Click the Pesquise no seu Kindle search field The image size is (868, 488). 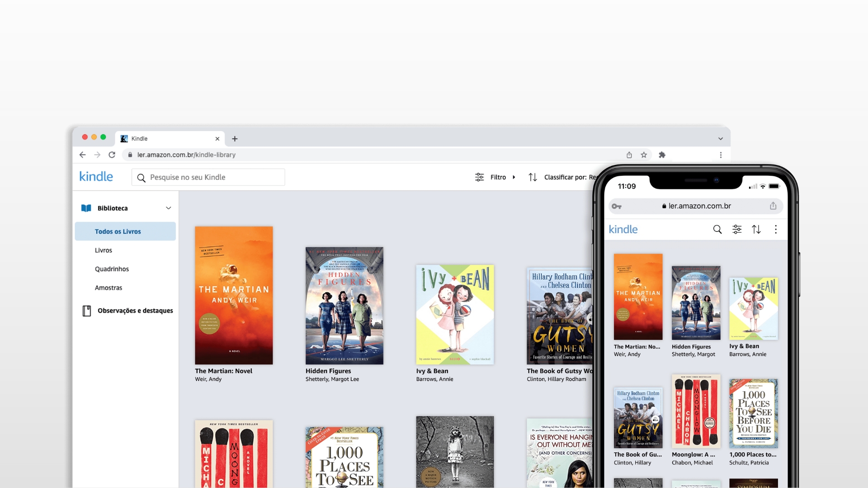(x=208, y=177)
